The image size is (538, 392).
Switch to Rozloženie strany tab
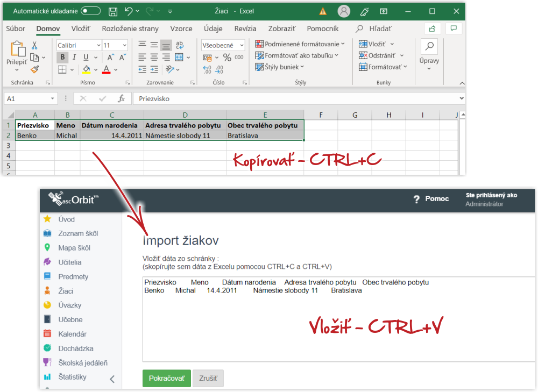point(130,28)
